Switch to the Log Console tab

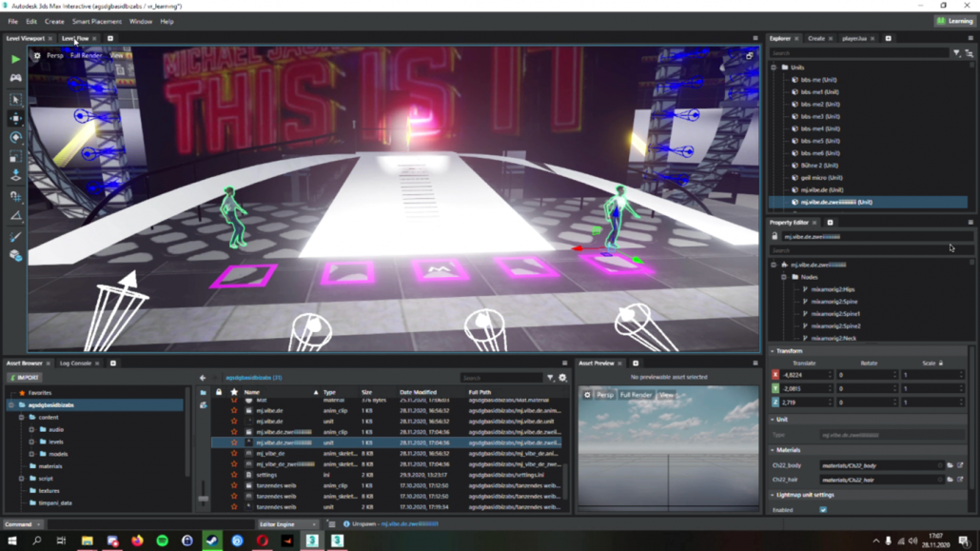coord(75,364)
